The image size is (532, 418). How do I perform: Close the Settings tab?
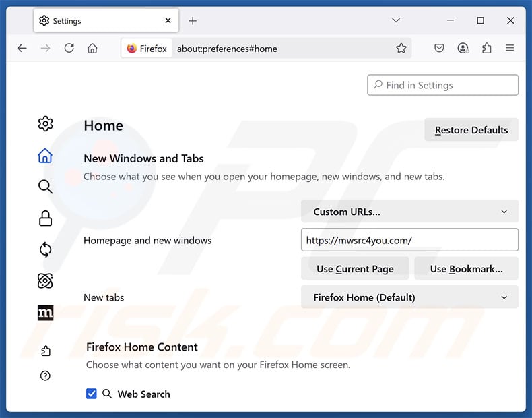click(x=168, y=21)
